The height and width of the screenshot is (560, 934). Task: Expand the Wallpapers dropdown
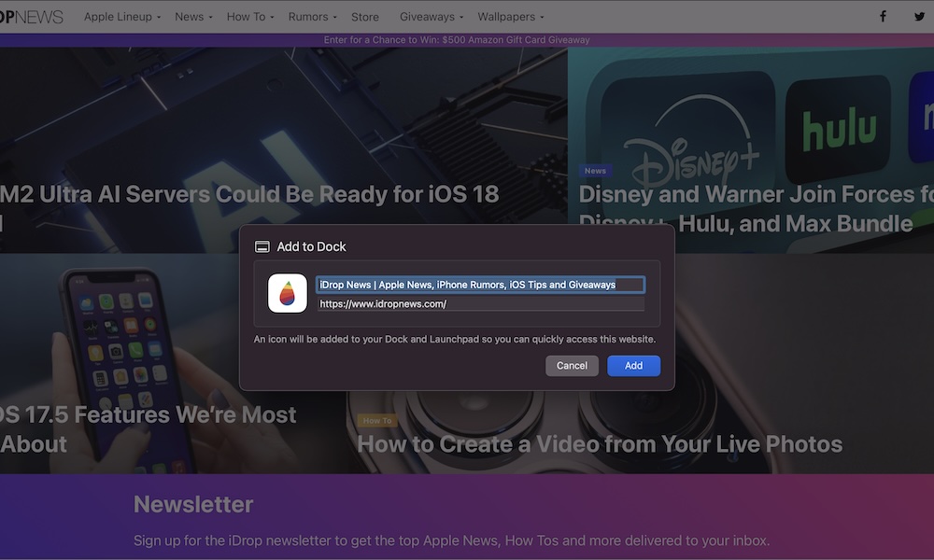pyautogui.click(x=511, y=17)
